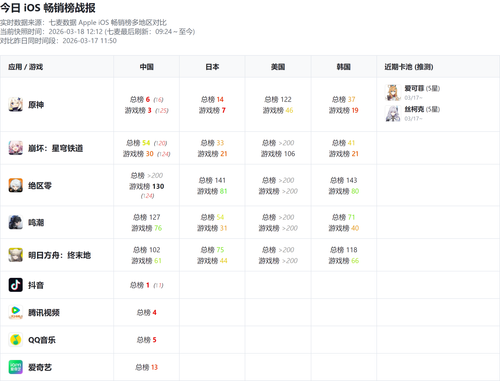Click 星穹铁道 China 总榜 54 value
The image size is (500, 381).
pyautogui.click(x=146, y=143)
